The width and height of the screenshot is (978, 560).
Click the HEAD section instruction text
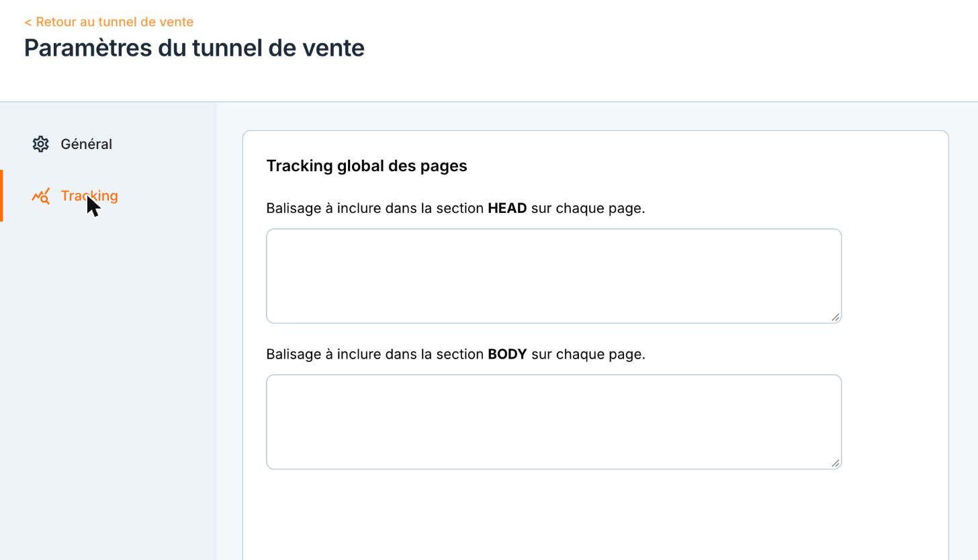point(455,208)
